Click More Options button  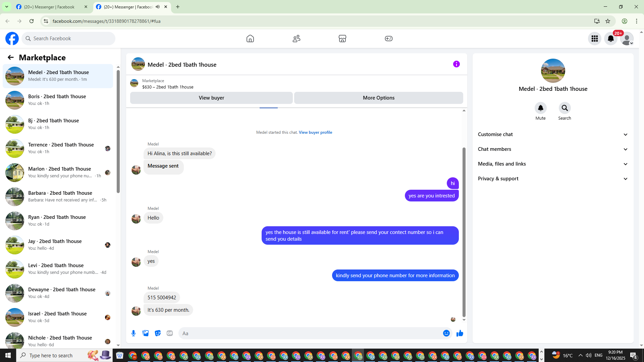tap(379, 98)
